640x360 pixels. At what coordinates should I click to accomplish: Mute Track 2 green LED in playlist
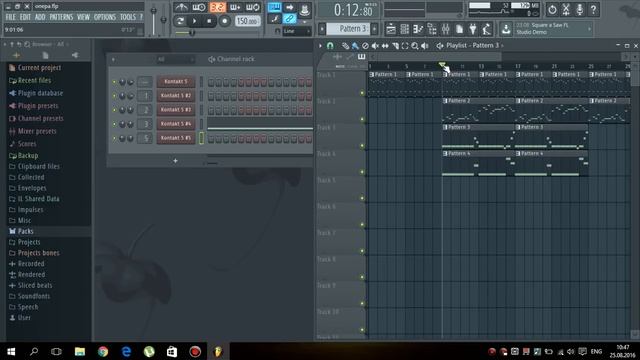coord(362,119)
